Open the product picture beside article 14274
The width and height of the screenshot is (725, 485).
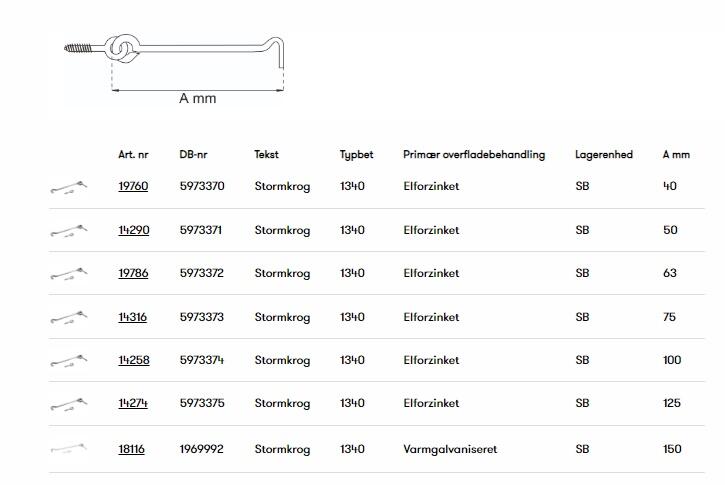coord(68,404)
